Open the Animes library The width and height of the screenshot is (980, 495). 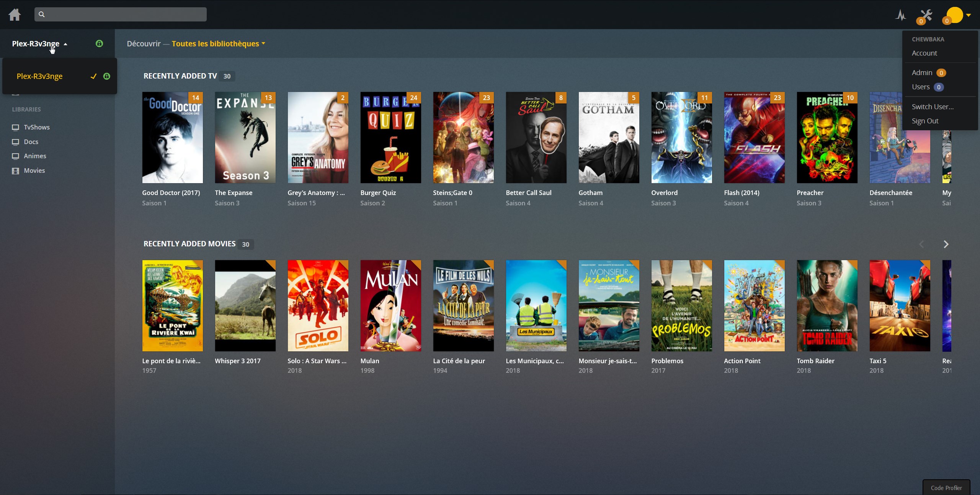coord(35,156)
